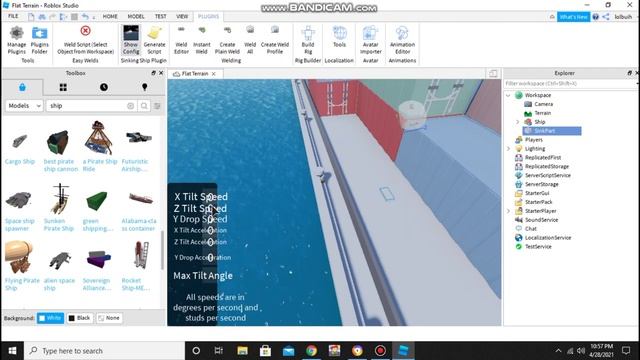Click Generate Script plugin
640x360 pixels.
pos(154,40)
